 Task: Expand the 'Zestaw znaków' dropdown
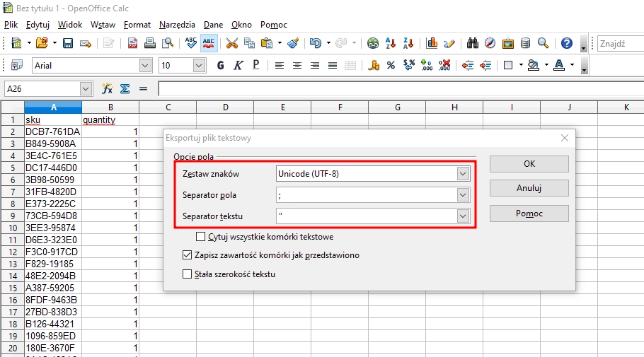[463, 174]
